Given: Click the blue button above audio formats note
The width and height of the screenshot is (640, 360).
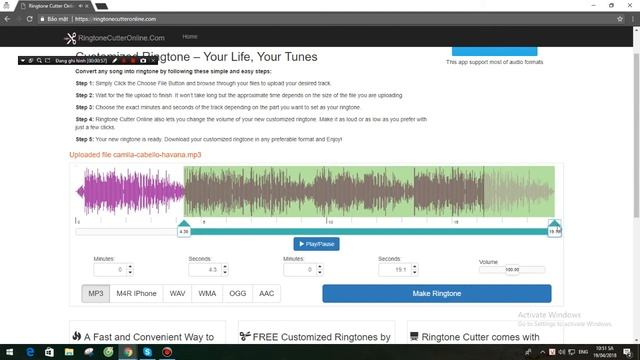Looking at the screenshot, I should pyautogui.click(x=494, y=51).
